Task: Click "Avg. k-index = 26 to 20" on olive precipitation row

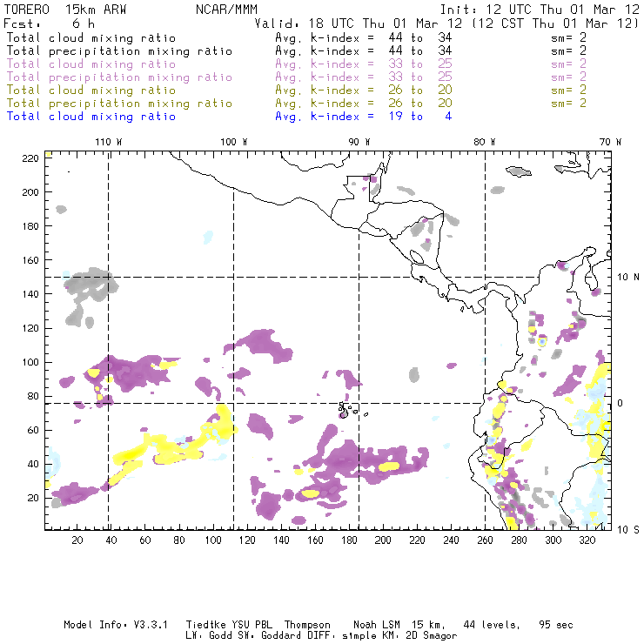Action: 364,104
